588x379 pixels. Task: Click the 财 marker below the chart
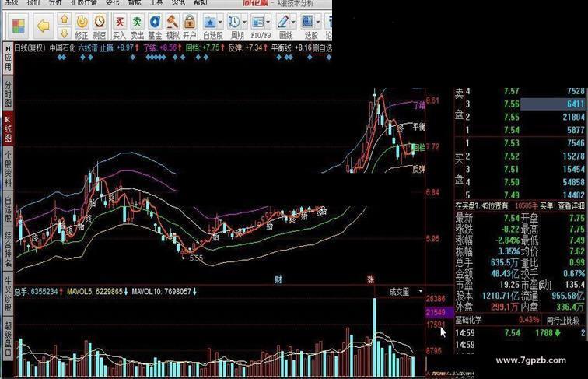pos(278,279)
